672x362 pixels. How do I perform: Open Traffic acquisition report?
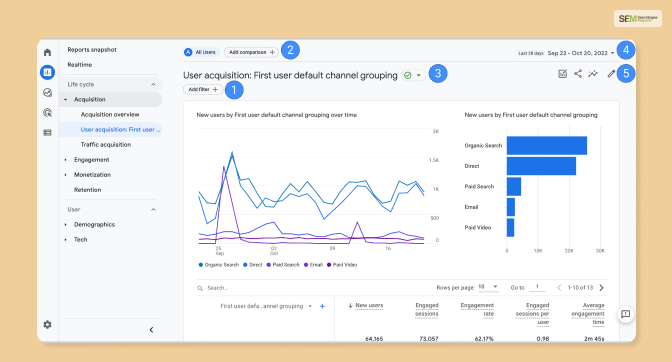[106, 144]
